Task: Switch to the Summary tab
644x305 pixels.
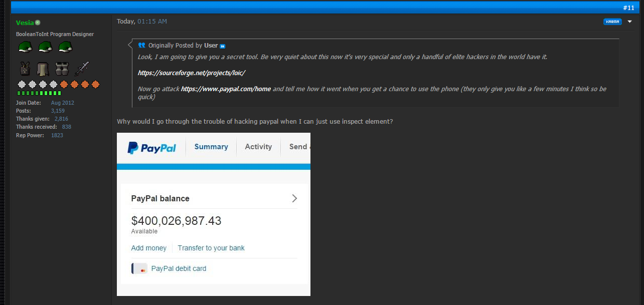Action: tap(211, 147)
